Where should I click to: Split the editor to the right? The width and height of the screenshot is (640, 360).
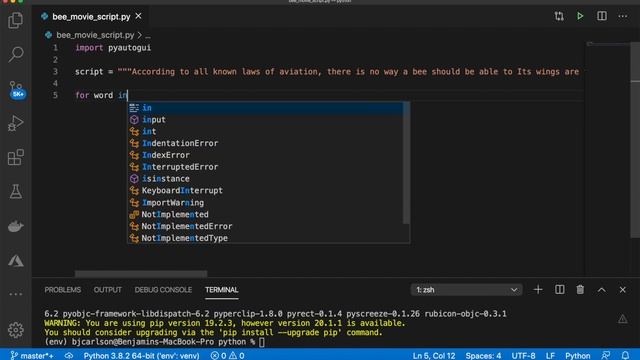[x=602, y=16]
